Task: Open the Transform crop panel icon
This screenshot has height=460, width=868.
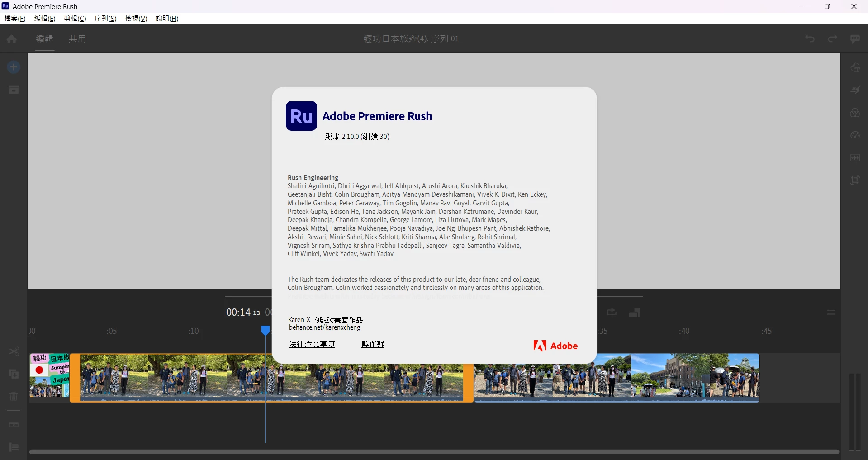Action: (855, 180)
